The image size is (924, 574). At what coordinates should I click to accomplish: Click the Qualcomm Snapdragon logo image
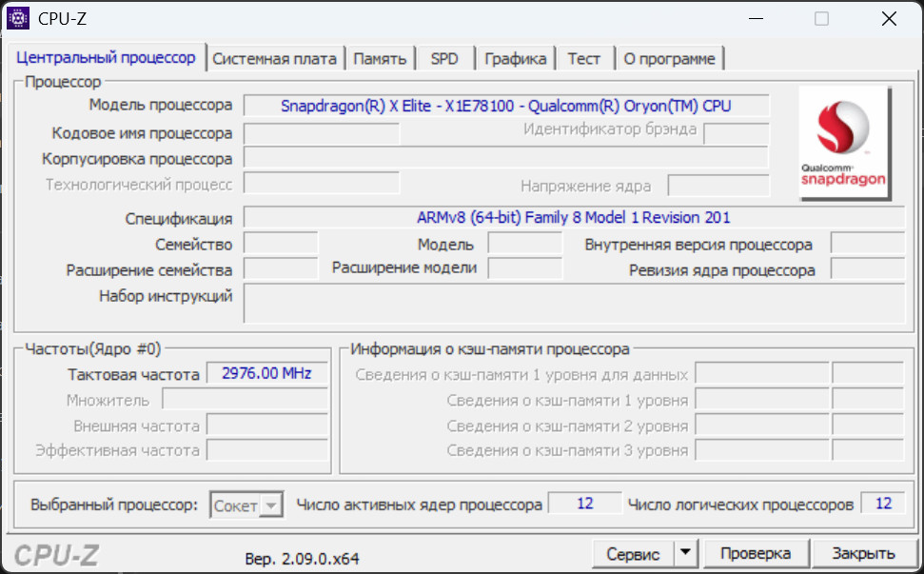coord(844,143)
